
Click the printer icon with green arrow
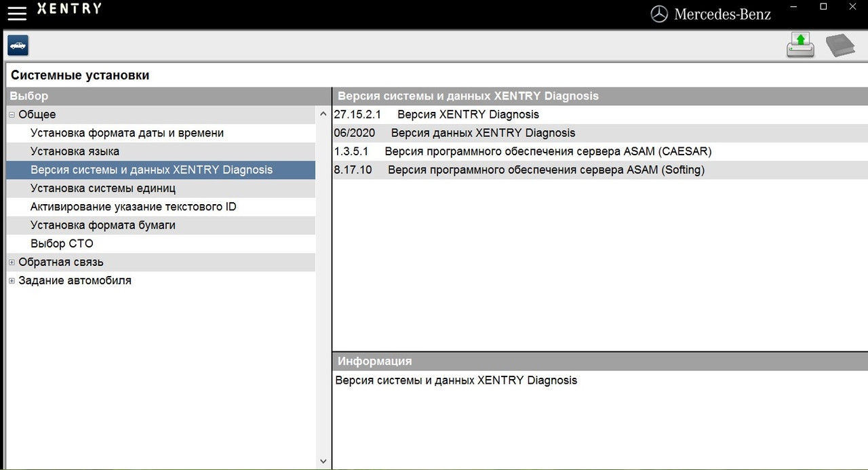click(x=800, y=45)
